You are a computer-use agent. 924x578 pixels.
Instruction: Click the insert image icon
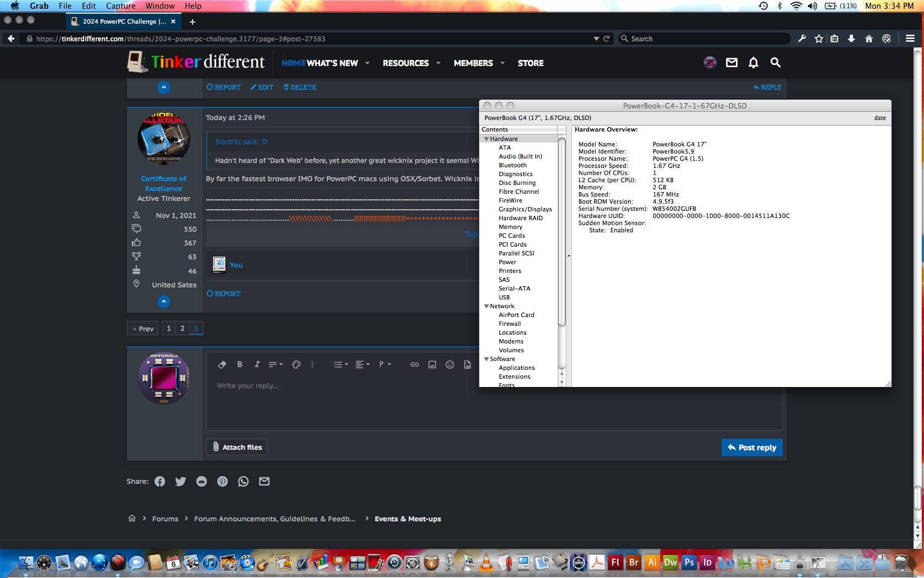(x=432, y=364)
